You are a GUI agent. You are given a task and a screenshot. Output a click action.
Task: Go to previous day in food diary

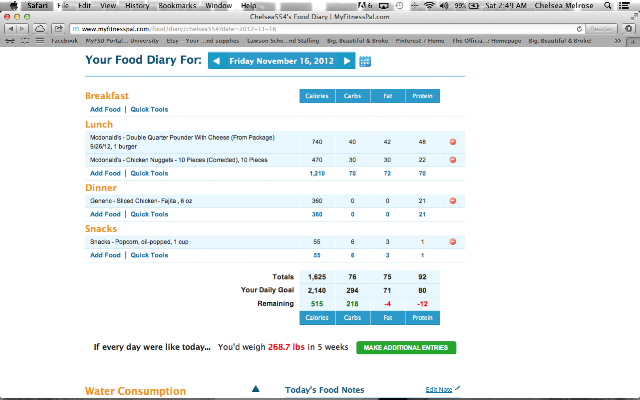(x=216, y=61)
